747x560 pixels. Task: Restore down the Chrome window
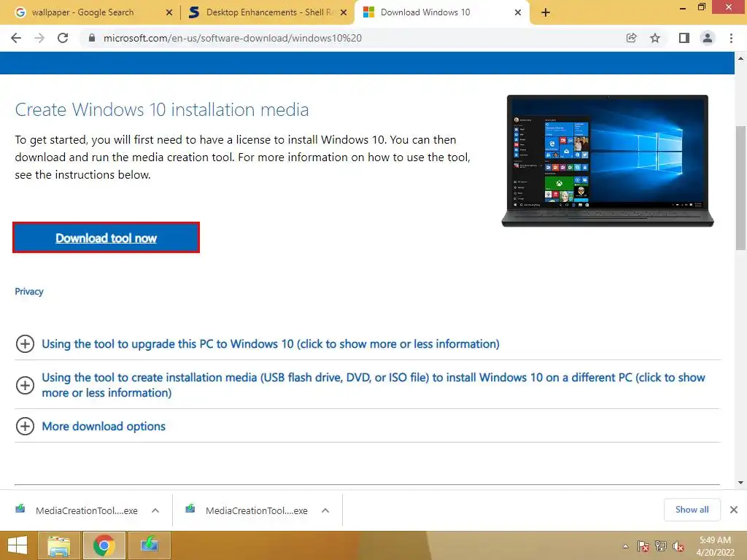pyautogui.click(x=701, y=7)
